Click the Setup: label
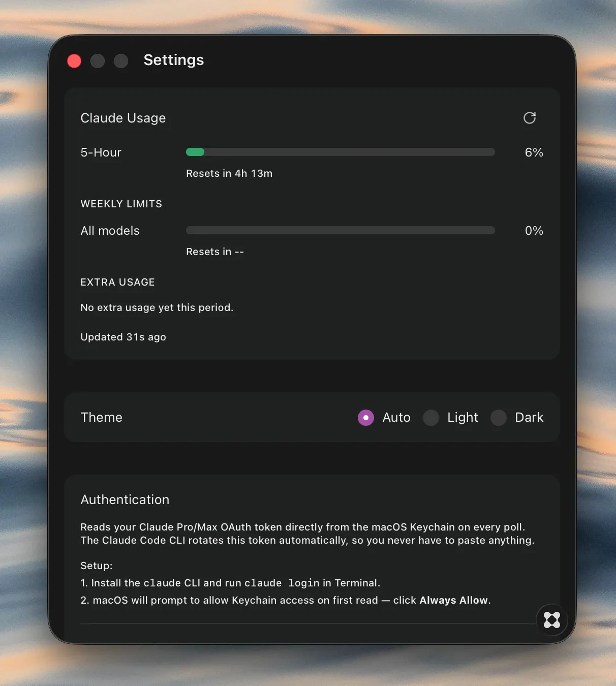This screenshot has width=616, height=686. pos(97,566)
